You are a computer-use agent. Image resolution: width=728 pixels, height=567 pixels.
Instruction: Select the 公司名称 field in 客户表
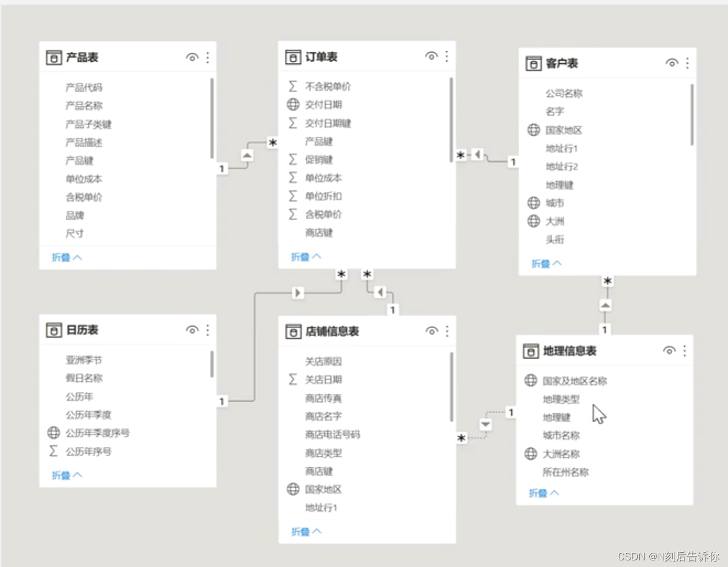pyautogui.click(x=564, y=93)
